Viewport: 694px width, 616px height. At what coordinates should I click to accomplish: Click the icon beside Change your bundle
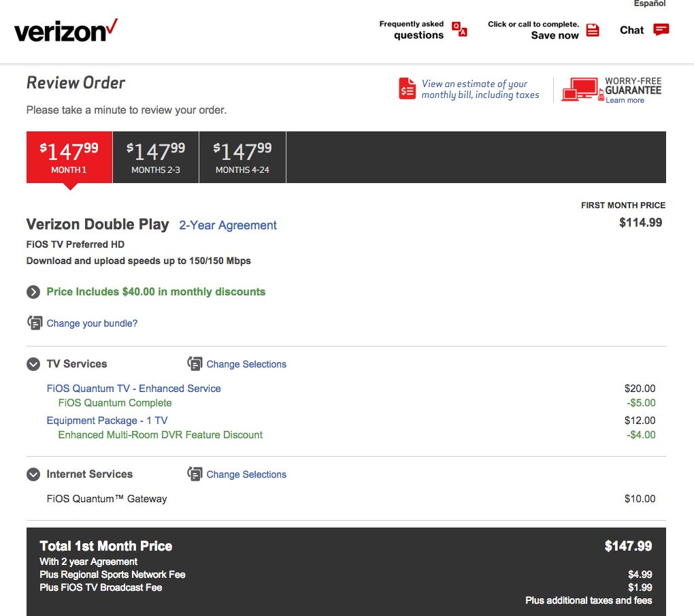pos(35,323)
